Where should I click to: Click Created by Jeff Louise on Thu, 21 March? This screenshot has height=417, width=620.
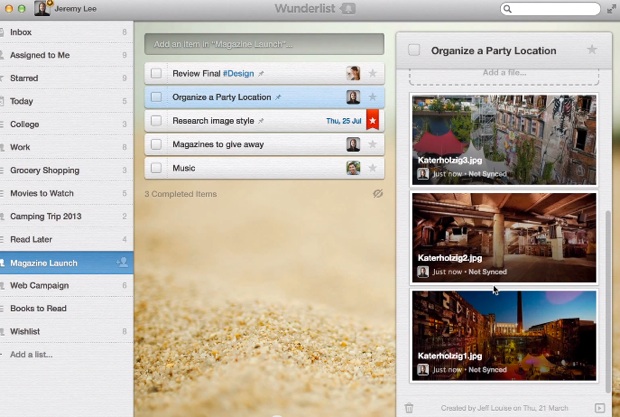[504, 408]
